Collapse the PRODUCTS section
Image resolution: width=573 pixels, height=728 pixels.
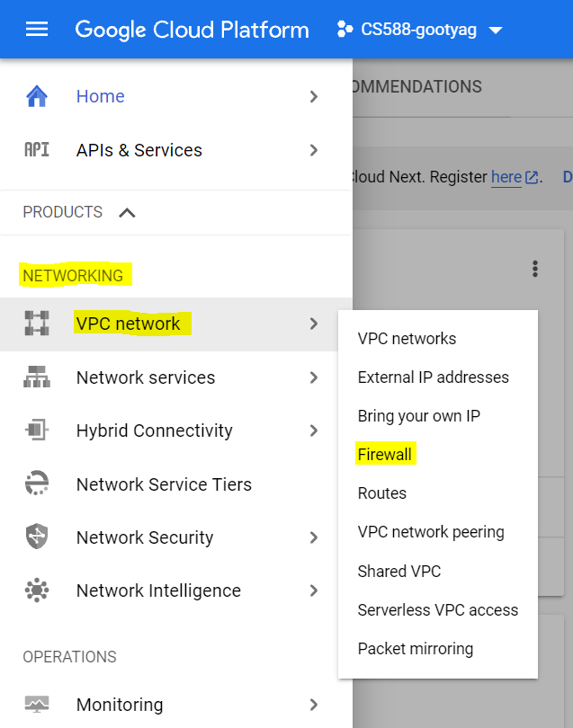coord(127,213)
